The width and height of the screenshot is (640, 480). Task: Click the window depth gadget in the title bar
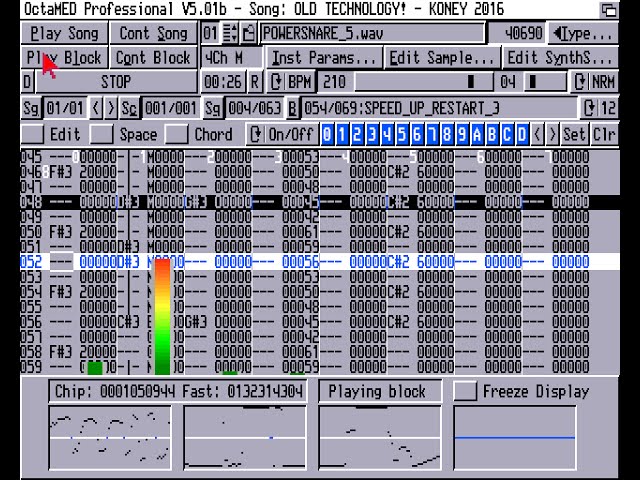[x=609, y=10]
